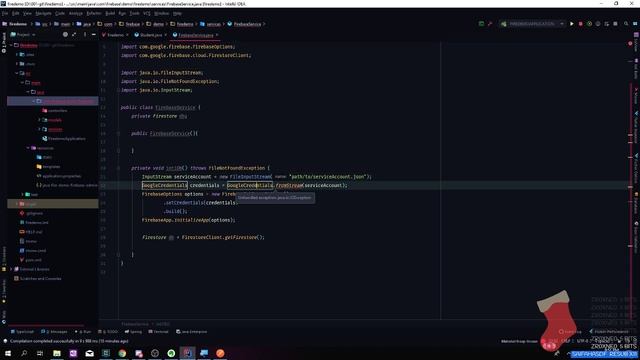Collapse the src folder in Project tree
Screen dimensions: 640x360
[17, 73]
